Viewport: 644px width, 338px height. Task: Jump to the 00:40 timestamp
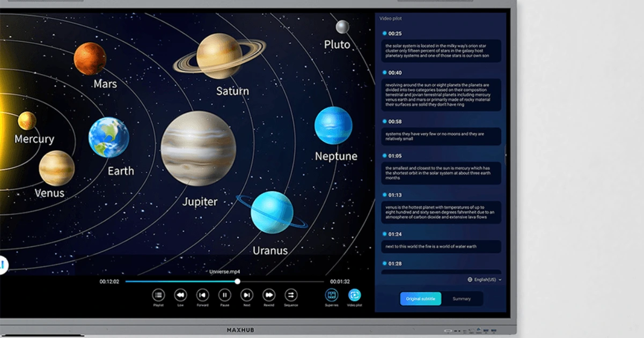[395, 72]
